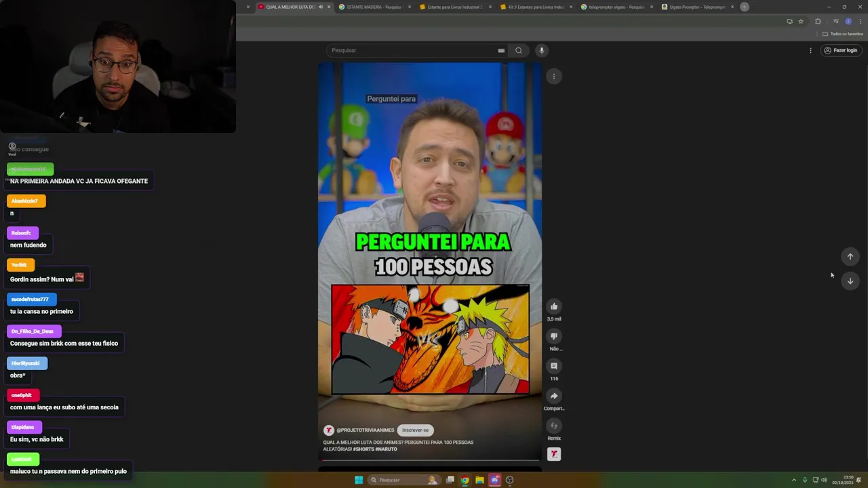Open the Chrome extensions puzzle icon

[818, 21]
